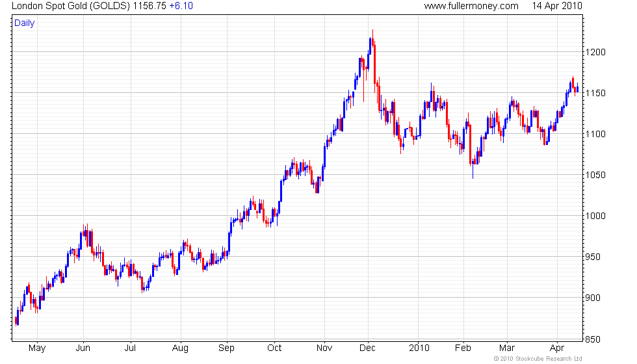
Task: Click the +6.10 change value
Action: pyautogui.click(x=181, y=6)
